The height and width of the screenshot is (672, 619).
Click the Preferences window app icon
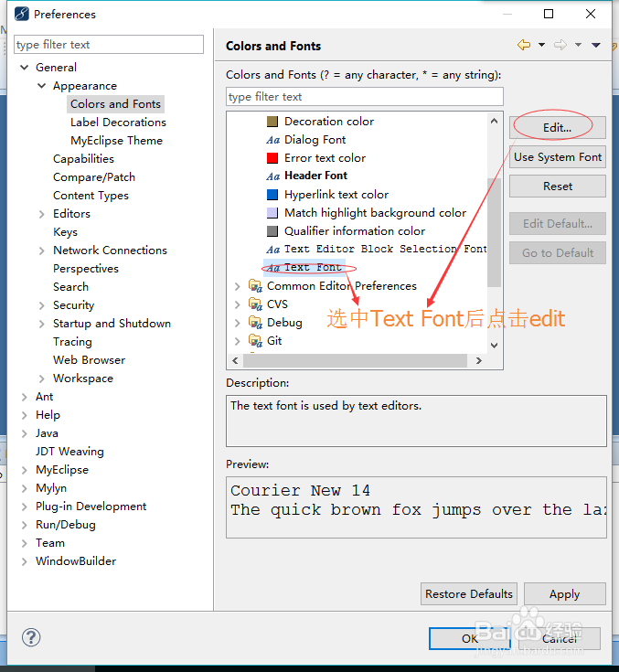click(21, 14)
